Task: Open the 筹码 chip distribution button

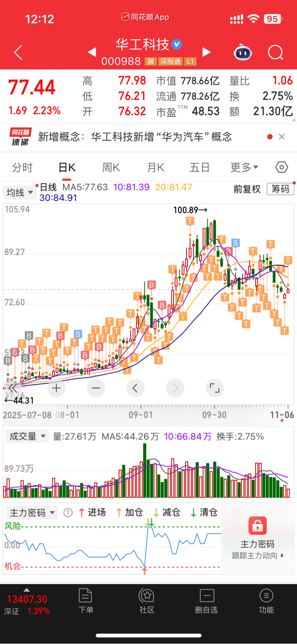Action: [x=280, y=189]
